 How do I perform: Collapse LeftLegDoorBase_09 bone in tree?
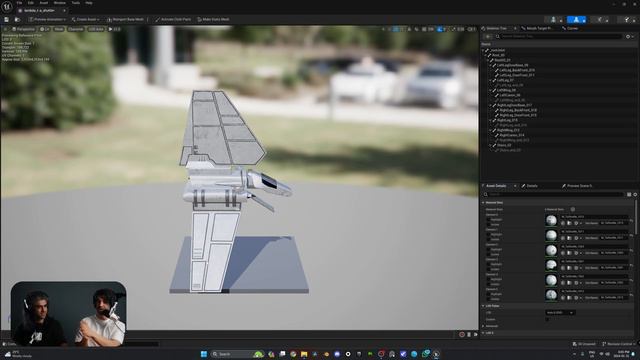(x=490, y=65)
